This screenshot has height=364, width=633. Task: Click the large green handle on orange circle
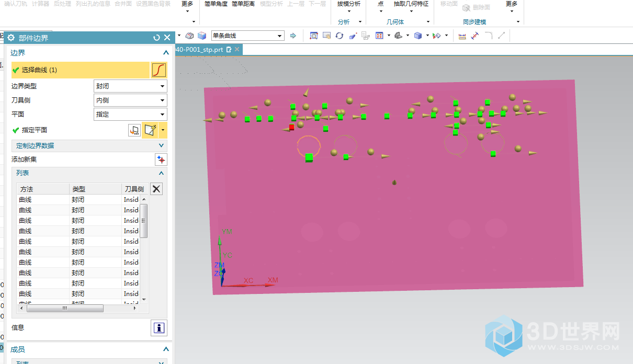309,157
